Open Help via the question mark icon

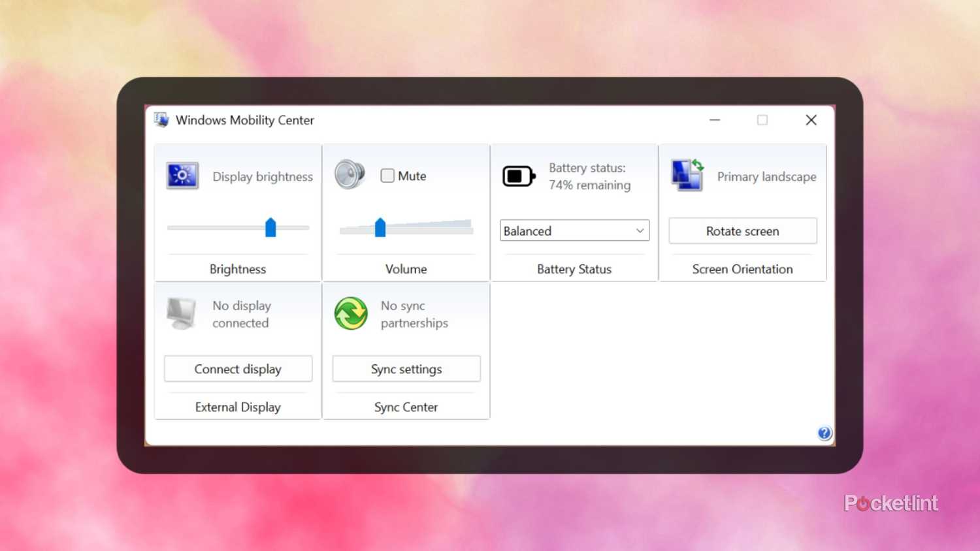825,433
